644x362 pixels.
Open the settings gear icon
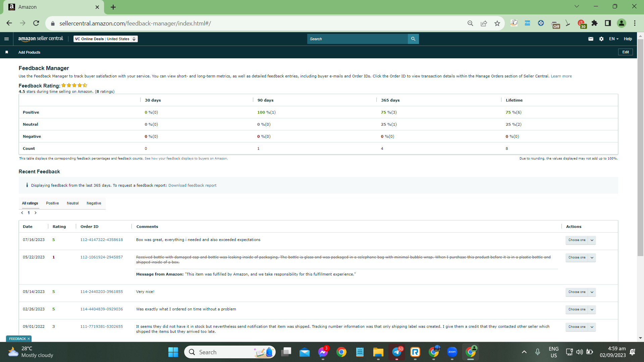pyautogui.click(x=601, y=39)
